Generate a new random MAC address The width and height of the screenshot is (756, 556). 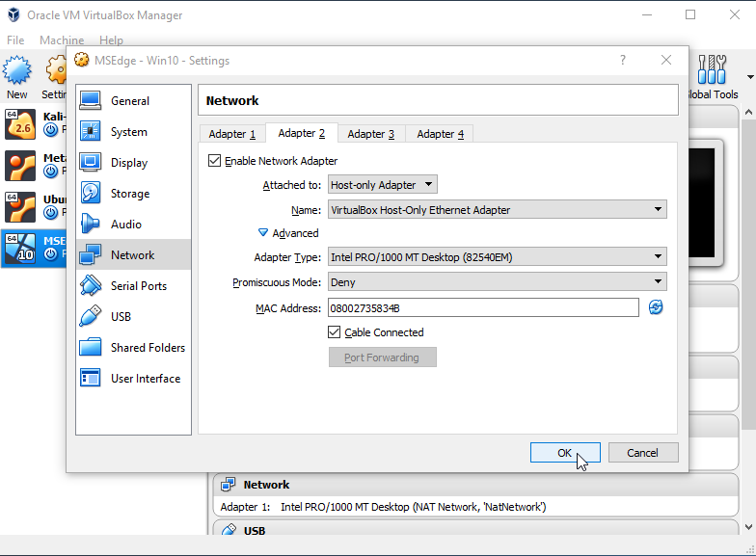click(656, 307)
